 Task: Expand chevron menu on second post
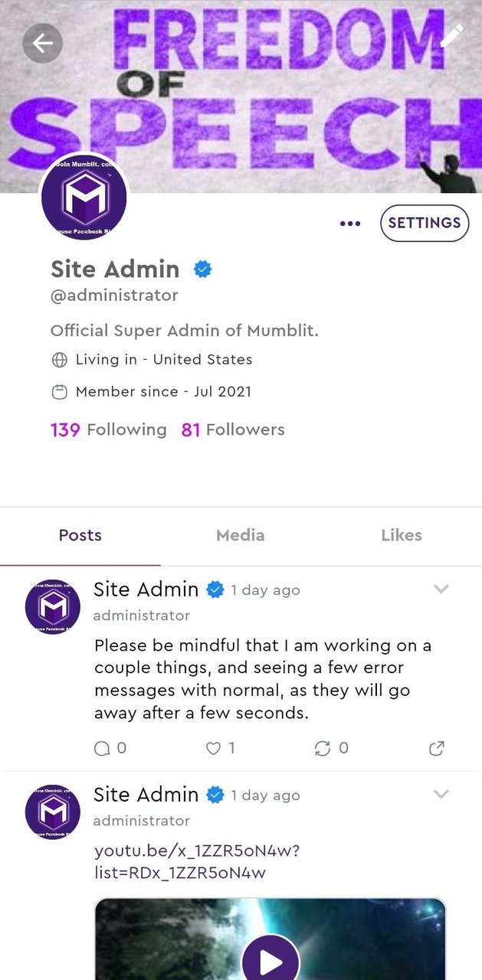[441, 794]
